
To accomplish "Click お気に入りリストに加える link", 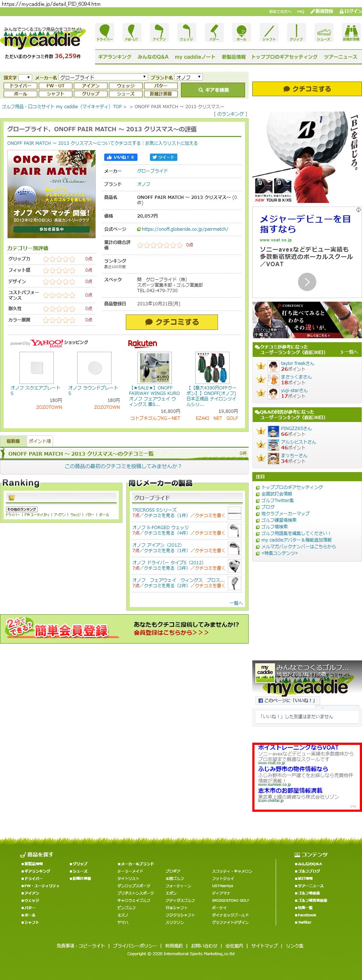I will pos(171,143).
